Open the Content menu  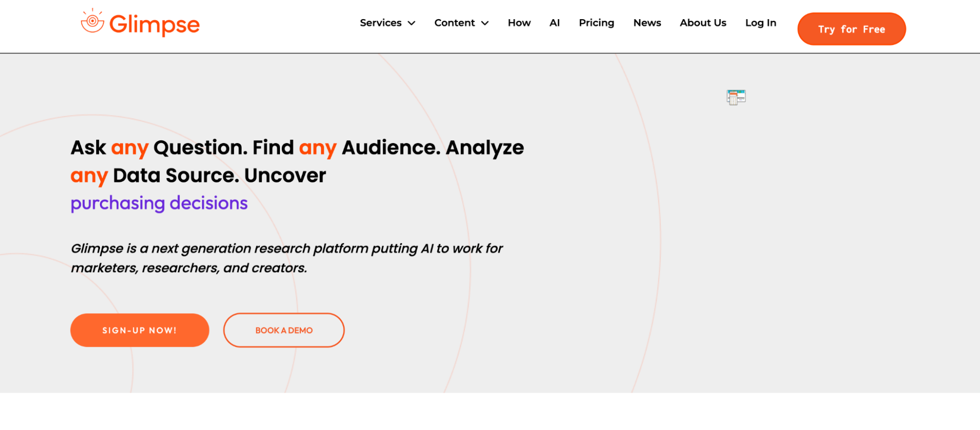click(454, 23)
